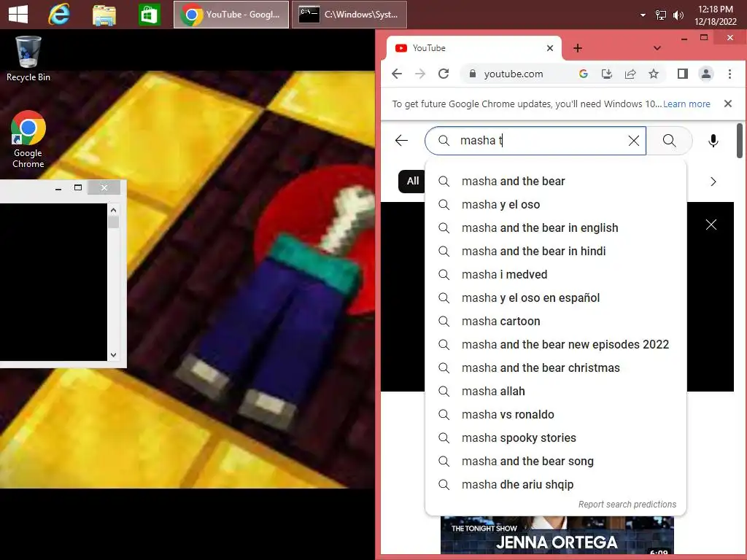The image size is (747, 560).
Task: Reload the YouTube page
Action: coord(444,74)
